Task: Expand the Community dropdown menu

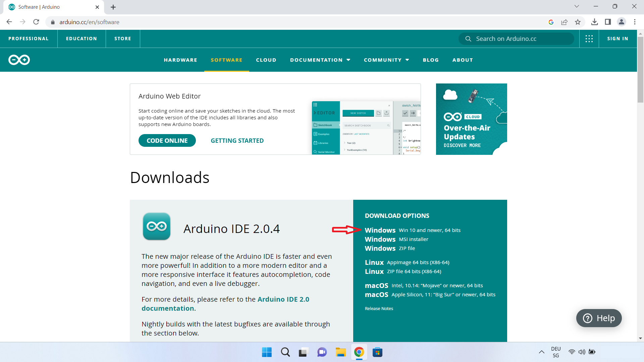Action: tap(386, 60)
